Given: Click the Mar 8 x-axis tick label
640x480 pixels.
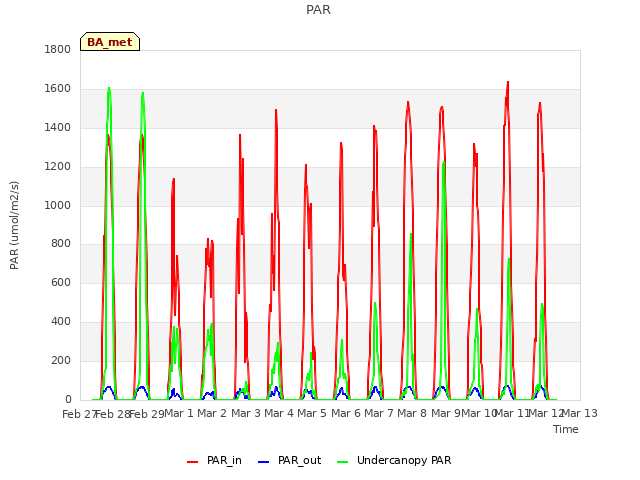Looking at the screenshot, I should (x=412, y=413).
